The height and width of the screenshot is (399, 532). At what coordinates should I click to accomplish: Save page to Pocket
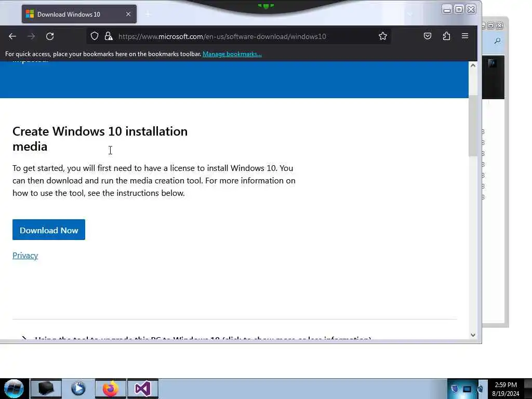click(428, 36)
